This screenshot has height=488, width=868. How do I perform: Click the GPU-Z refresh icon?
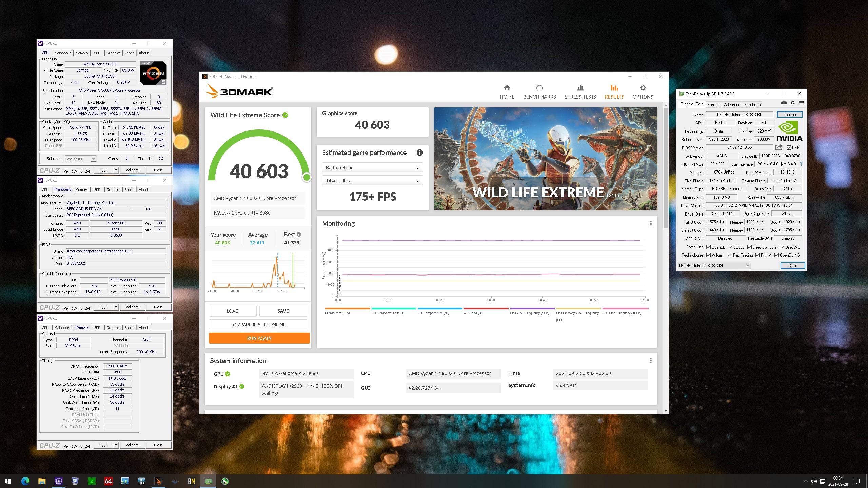point(792,103)
